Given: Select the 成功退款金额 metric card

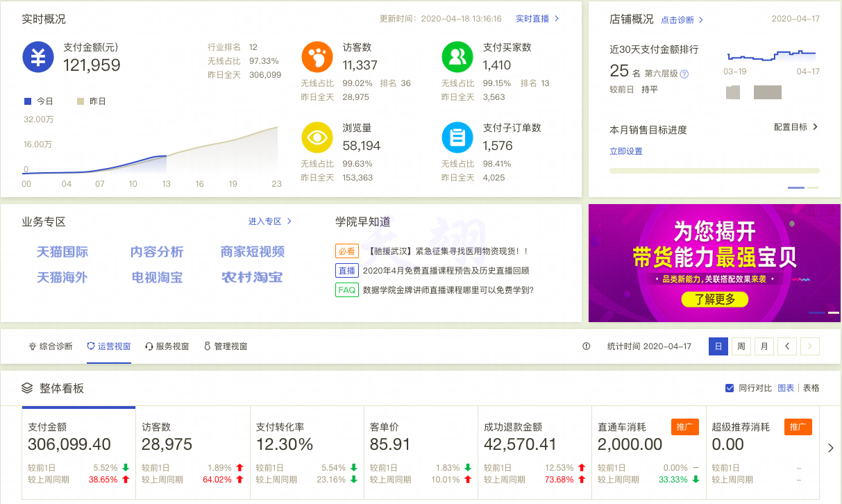Looking at the screenshot, I should pos(534,453).
